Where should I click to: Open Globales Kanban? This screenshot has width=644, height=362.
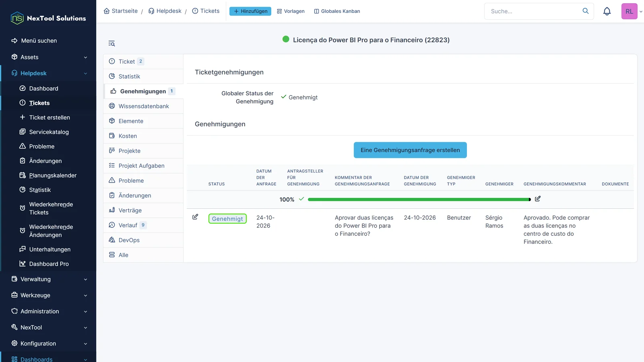[337, 11]
